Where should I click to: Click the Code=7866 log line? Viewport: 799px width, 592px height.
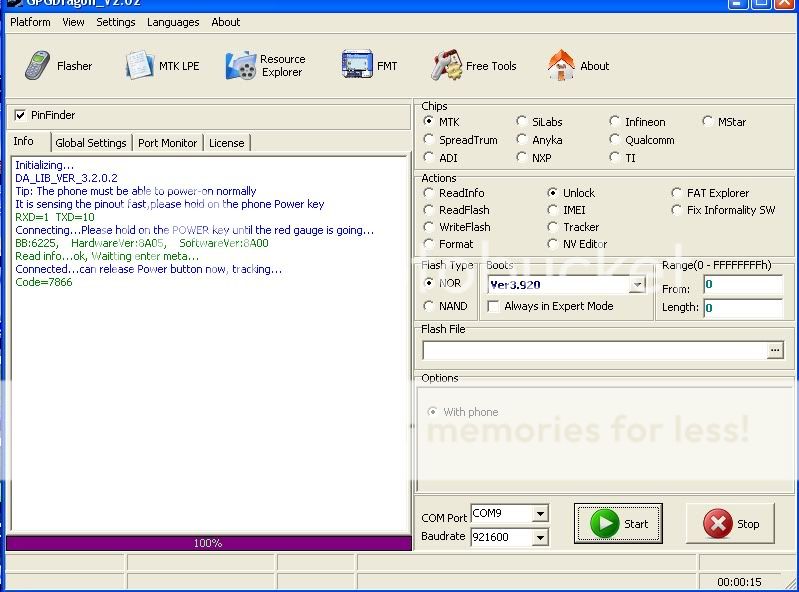(44, 282)
